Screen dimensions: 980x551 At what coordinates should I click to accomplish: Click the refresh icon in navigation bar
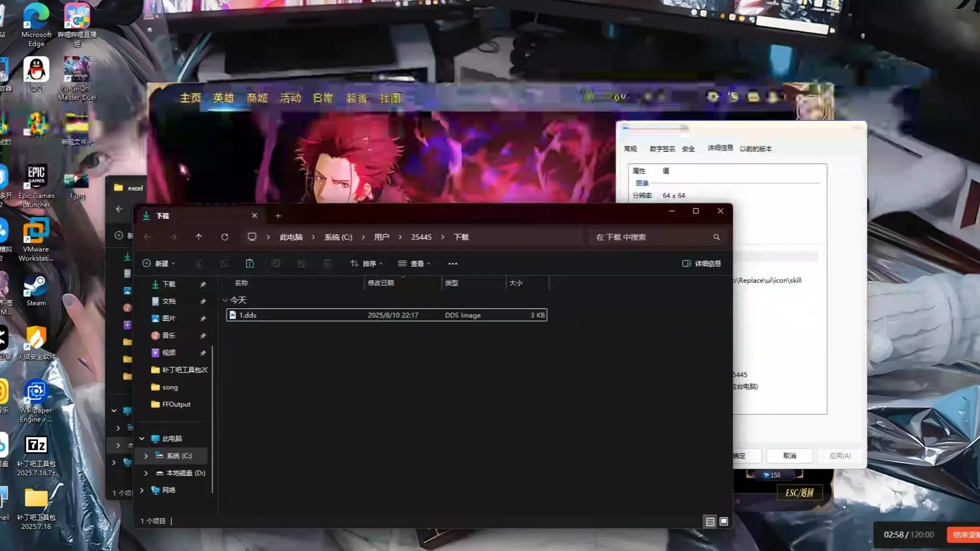[224, 237]
